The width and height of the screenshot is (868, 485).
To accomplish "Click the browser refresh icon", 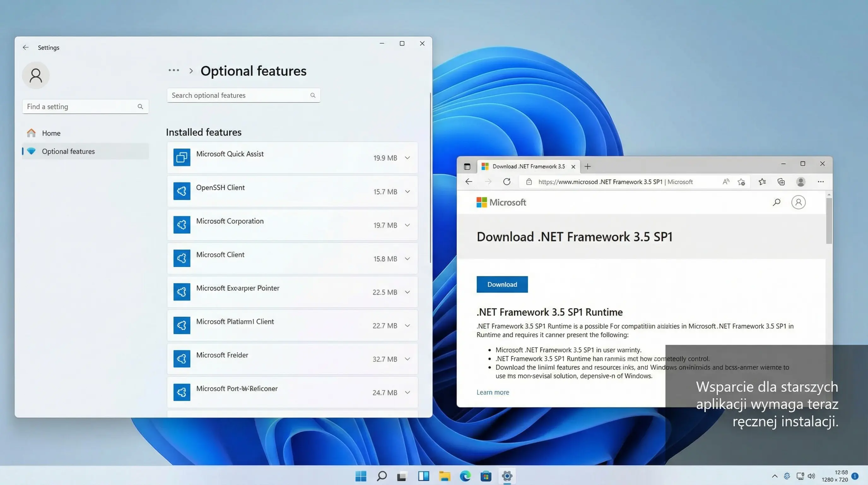I will click(x=507, y=182).
